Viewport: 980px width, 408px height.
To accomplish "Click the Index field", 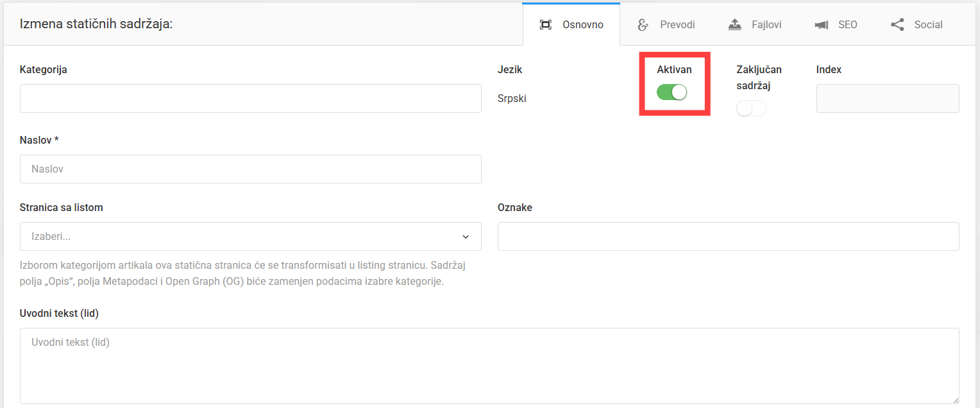I will pos(888,98).
